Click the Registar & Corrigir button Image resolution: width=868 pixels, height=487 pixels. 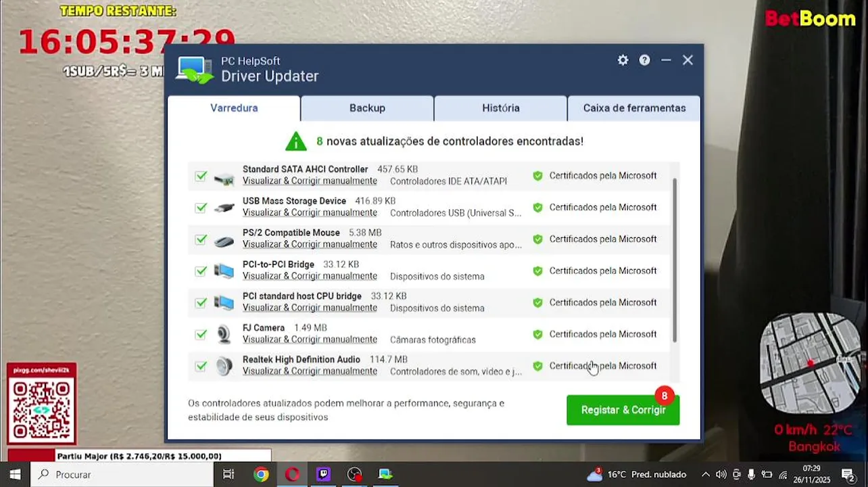pyautogui.click(x=623, y=410)
